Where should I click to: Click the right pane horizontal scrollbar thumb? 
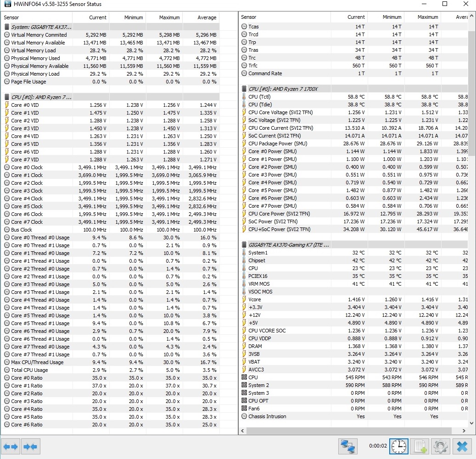349,431
